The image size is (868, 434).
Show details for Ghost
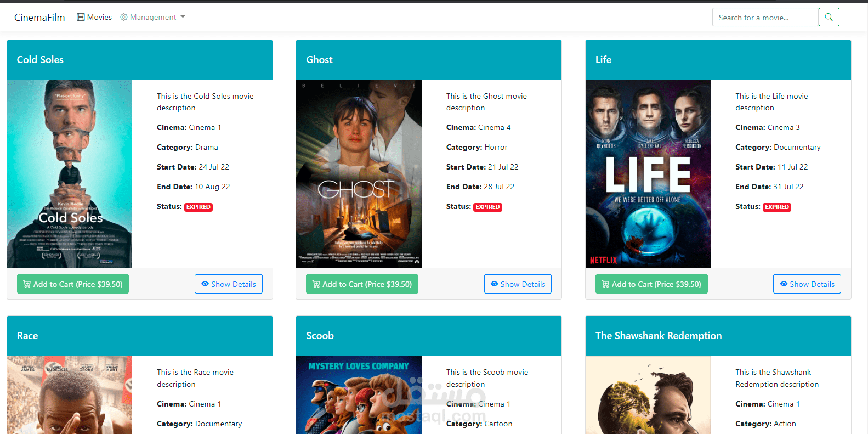(x=518, y=284)
